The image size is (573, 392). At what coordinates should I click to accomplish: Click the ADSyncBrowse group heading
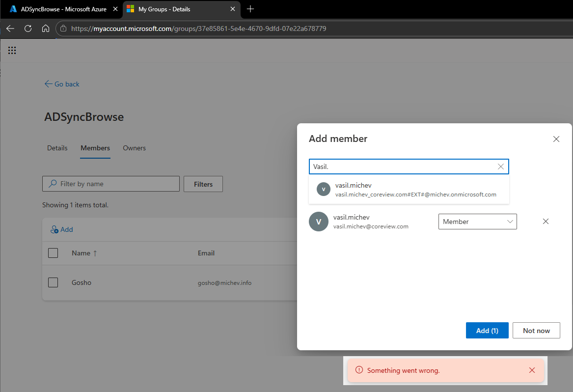[84, 117]
